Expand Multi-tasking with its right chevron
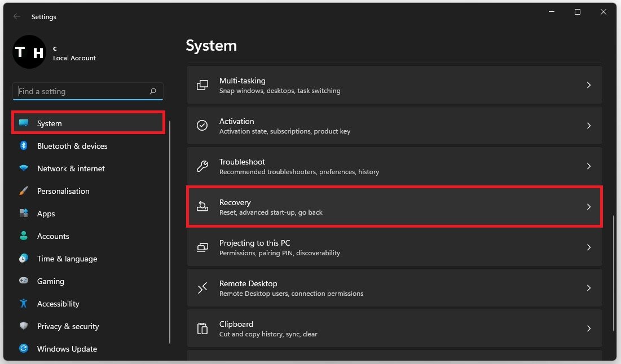This screenshot has height=364, width=621. pyautogui.click(x=588, y=85)
